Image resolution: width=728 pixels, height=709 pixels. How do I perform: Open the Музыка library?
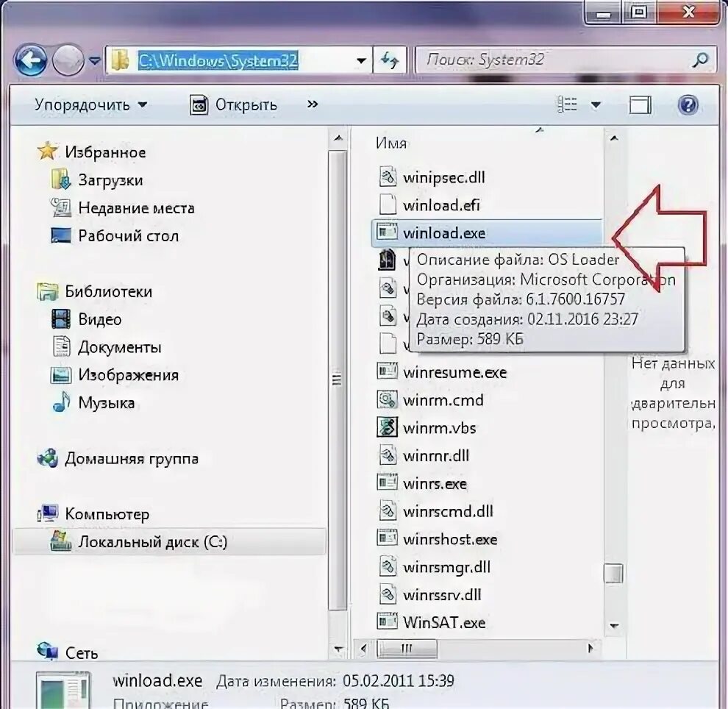click(x=107, y=403)
